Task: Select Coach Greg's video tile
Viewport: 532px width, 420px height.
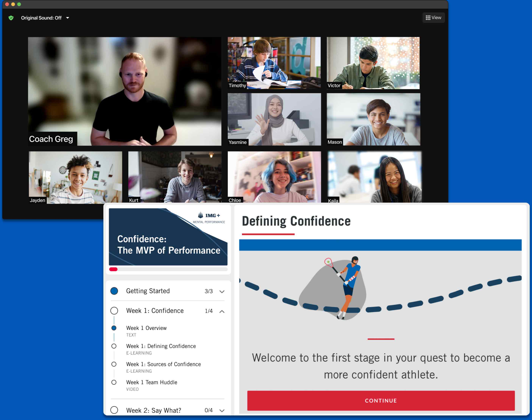Action: 125,91
